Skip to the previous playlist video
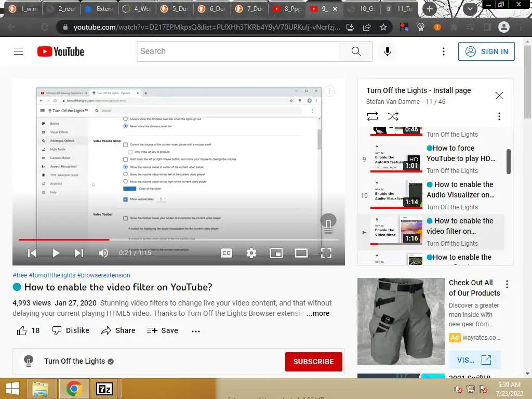532x399 pixels. [x=32, y=253]
